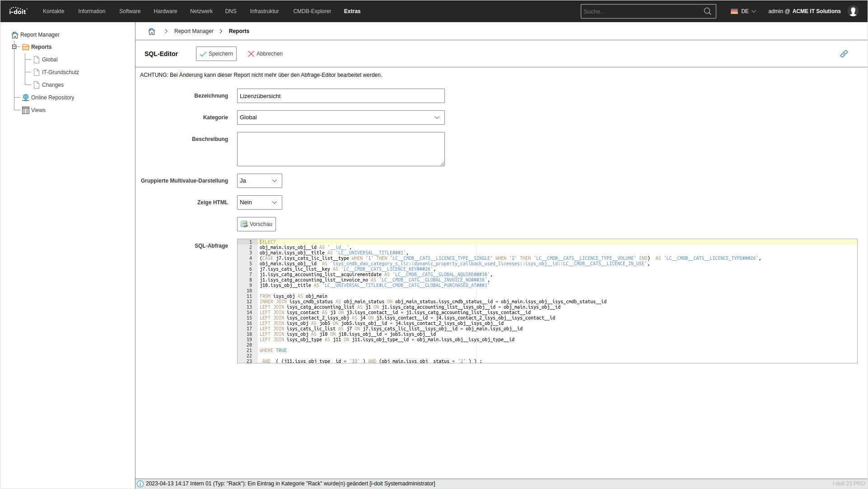
Task: Open the Gruppierte Multivalue-Darstellung dropdown
Action: [x=259, y=181]
